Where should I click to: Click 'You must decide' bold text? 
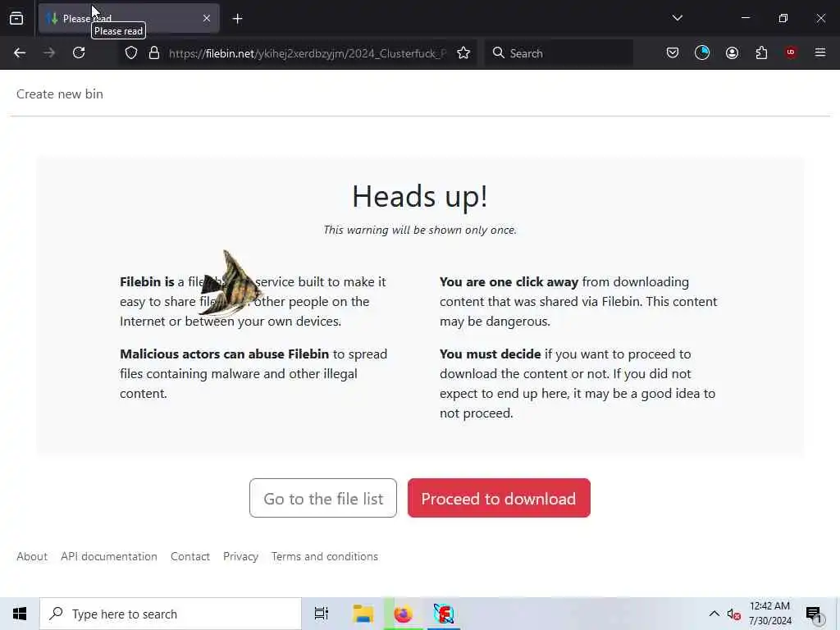[491, 354]
